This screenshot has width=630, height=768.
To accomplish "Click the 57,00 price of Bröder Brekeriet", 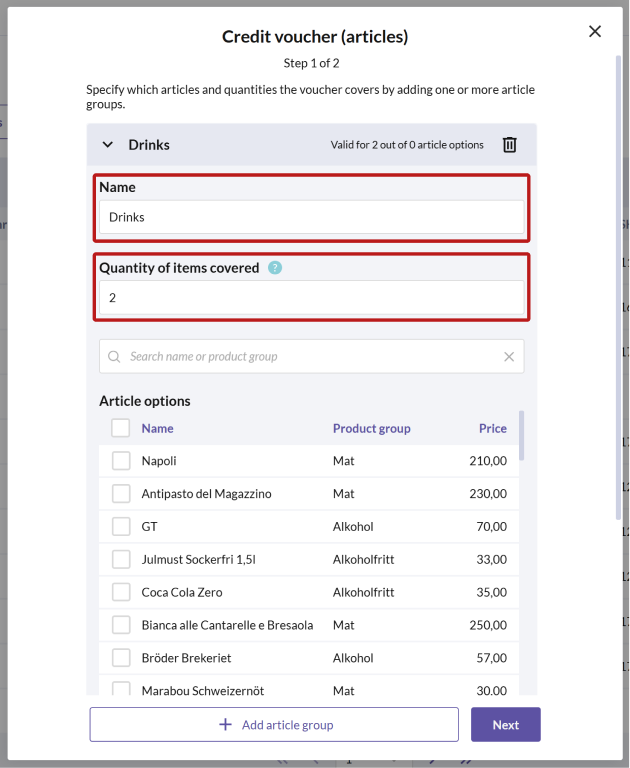I will (x=491, y=658).
